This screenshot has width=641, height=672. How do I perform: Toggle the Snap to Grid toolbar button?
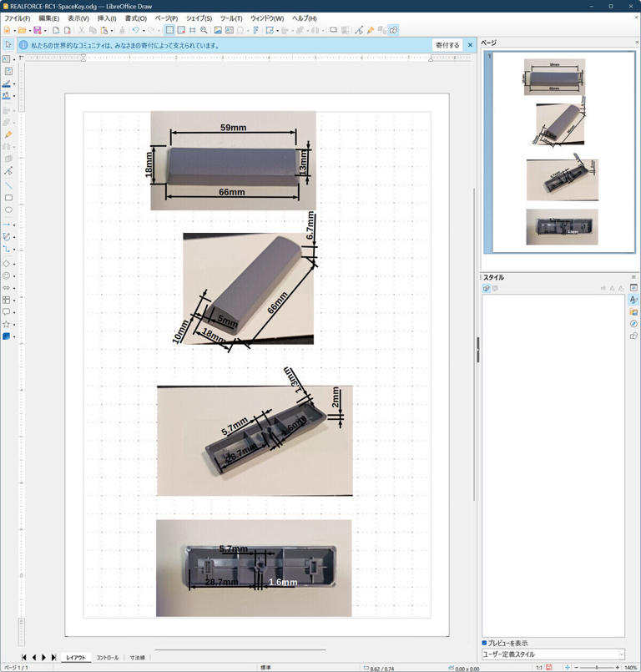click(181, 30)
